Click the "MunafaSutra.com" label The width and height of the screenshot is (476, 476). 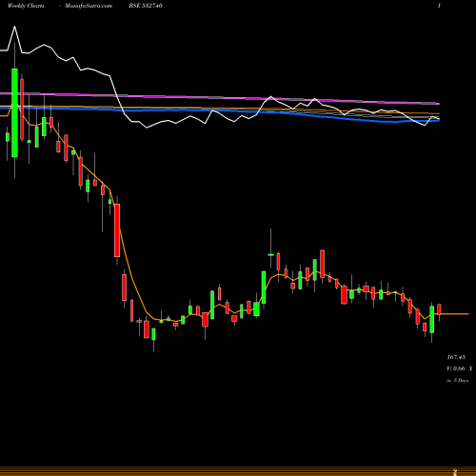89,6
